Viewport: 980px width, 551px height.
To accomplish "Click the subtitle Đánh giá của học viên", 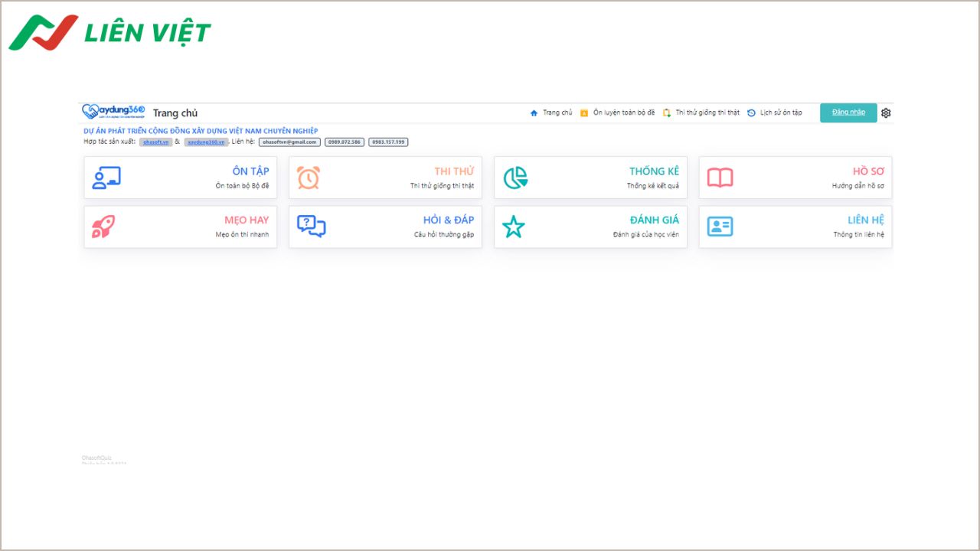I will (646, 235).
